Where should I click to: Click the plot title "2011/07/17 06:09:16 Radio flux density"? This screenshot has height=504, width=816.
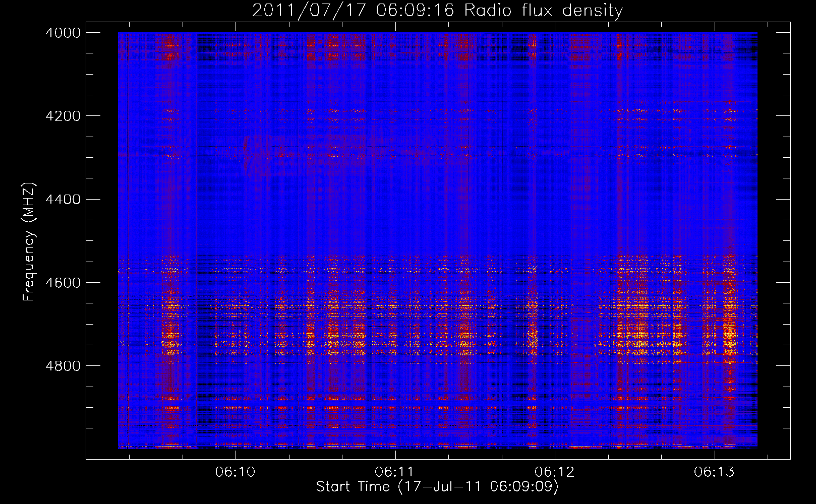pyautogui.click(x=437, y=11)
